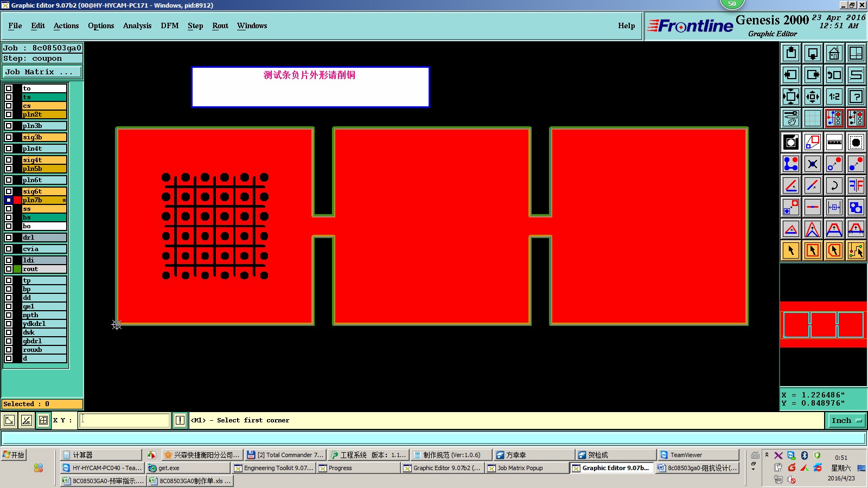Select the polygon area select tool
This screenshot has width=868, height=488.
(834, 251)
